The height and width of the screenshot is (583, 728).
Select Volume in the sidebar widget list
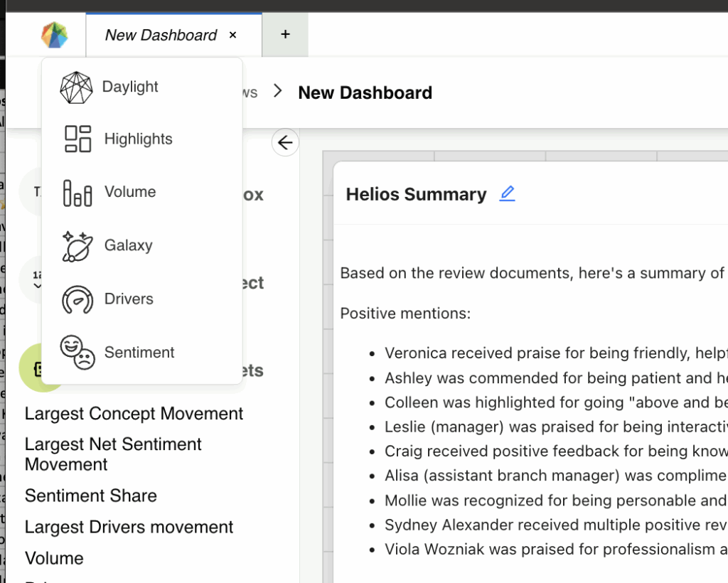pos(54,558)
